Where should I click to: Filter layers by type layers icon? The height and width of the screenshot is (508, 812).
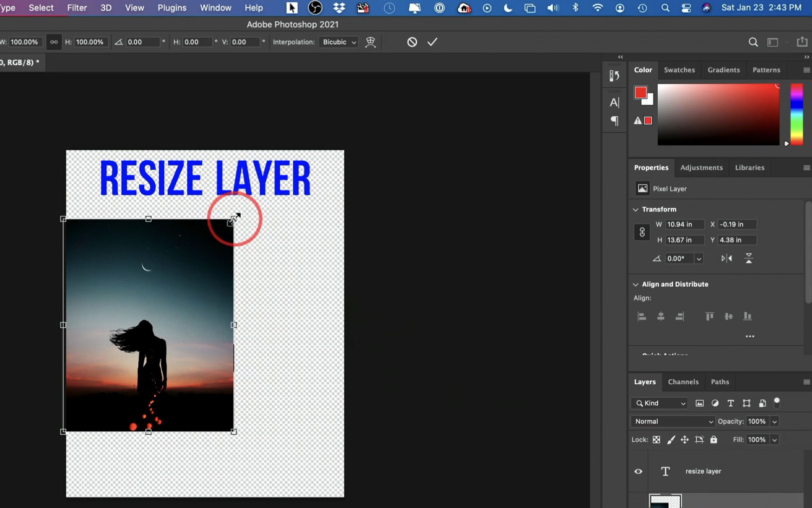(x=730, y=403)
